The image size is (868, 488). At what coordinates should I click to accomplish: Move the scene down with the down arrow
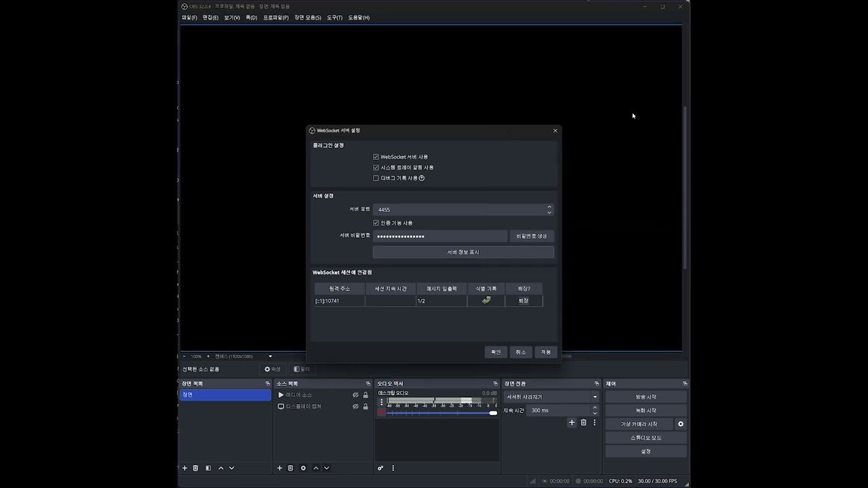[x=232, y=468]
